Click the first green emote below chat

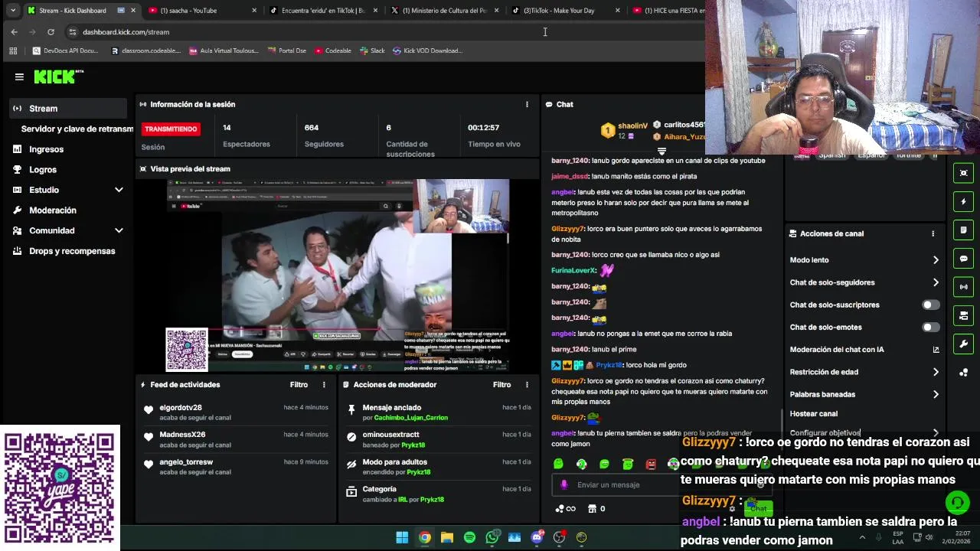pos(558,464)
